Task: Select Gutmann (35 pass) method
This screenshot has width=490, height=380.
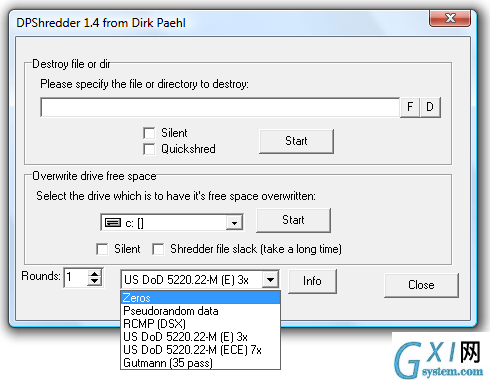Action: (x=200, y=363)
